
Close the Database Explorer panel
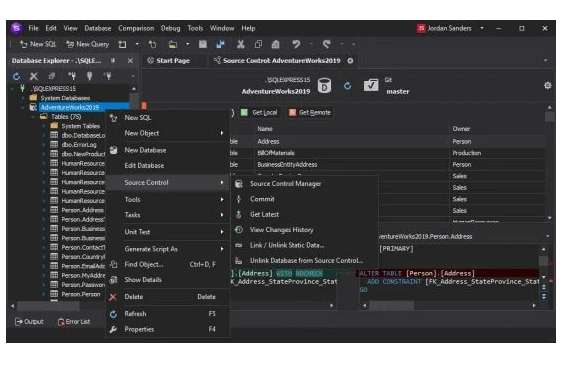point(130,61)
